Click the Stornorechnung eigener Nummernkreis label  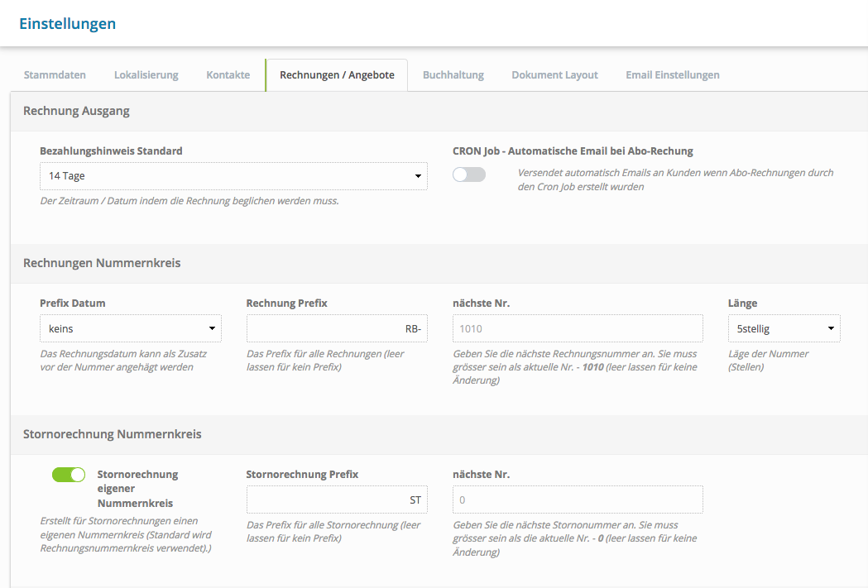pos(138,489)
